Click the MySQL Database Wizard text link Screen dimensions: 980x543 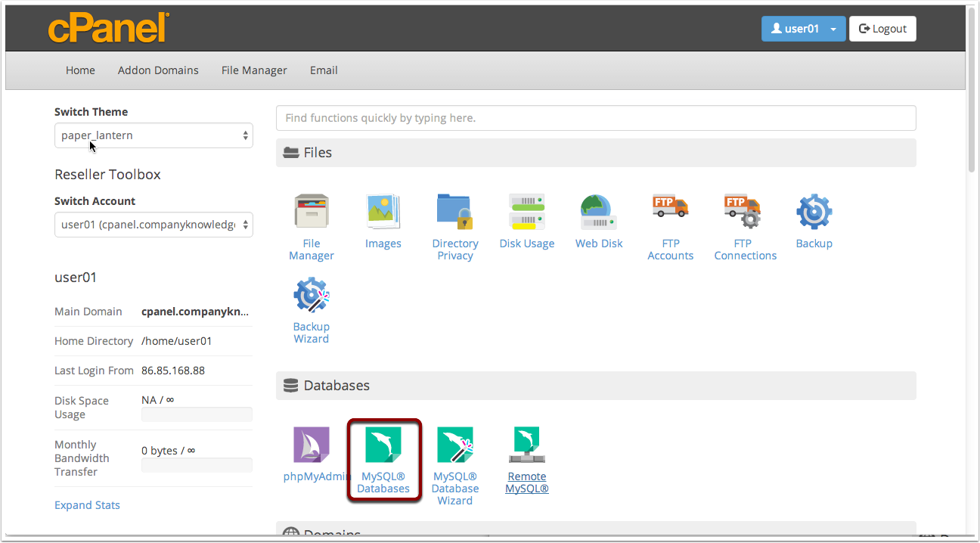click(455, 489)
